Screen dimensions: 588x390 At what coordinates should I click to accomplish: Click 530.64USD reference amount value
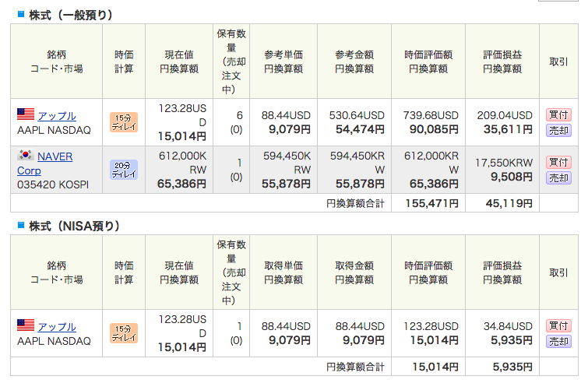(357, 115)
